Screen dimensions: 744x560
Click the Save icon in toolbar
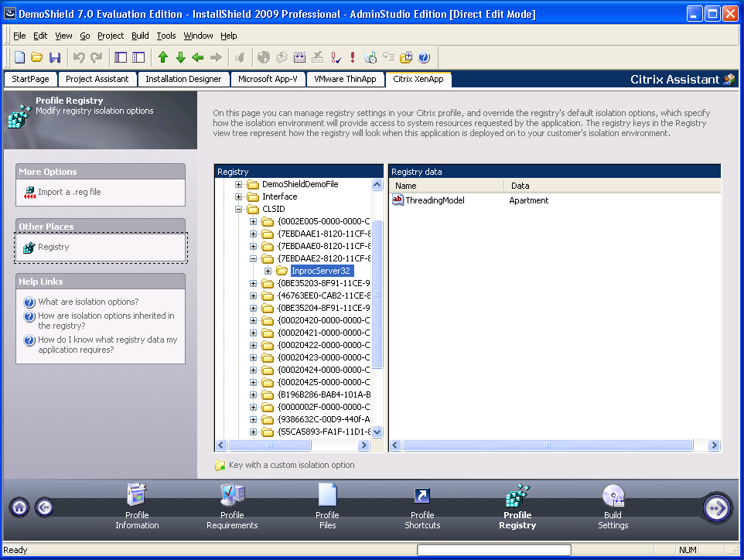pyautogui.click(x=55, y=57)
